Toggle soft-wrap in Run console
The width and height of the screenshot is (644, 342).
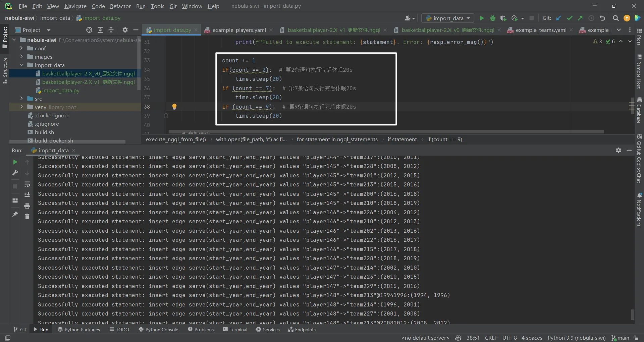click(27, 184)
